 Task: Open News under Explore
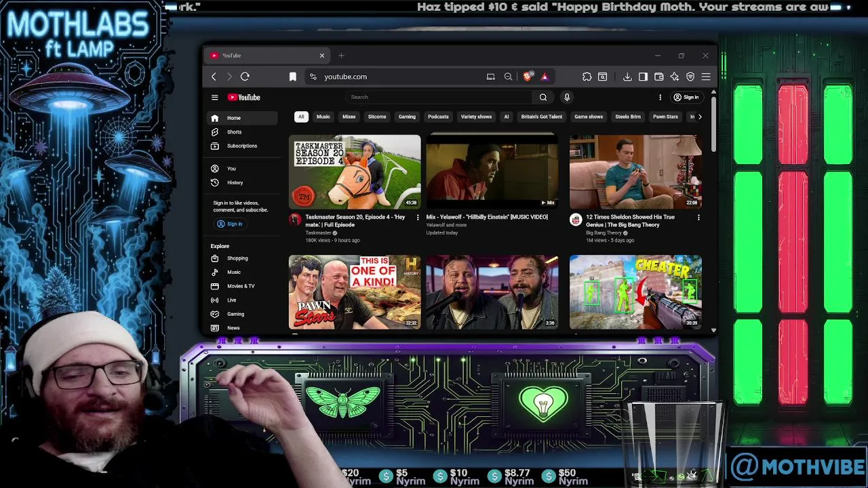(x=243, y=328)
